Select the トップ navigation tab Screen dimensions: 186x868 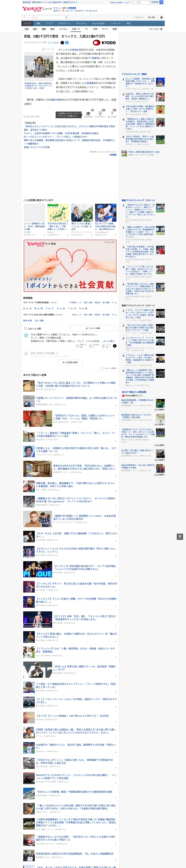click(27, 24)
